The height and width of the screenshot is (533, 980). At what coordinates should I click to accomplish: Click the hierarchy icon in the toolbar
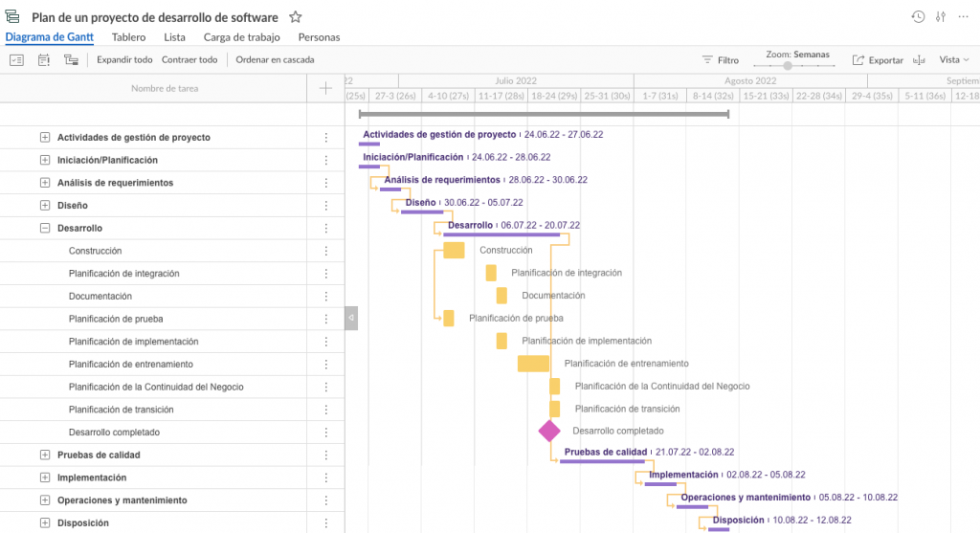71,59
